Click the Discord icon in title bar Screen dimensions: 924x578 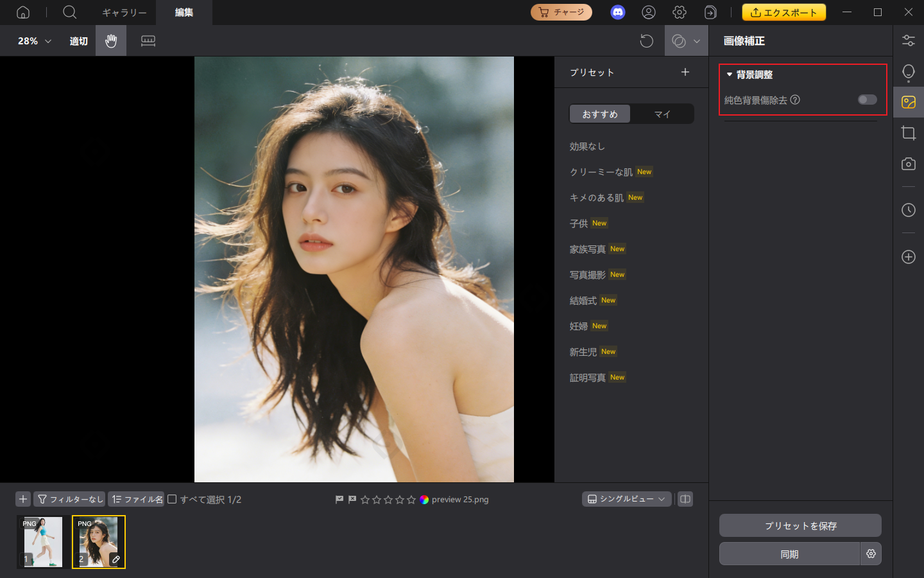coord(617,12)
